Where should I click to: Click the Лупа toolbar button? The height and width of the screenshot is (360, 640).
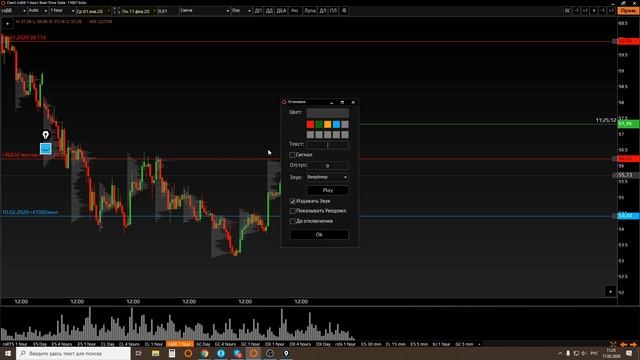pyautogui.click(x=310, y=11)
